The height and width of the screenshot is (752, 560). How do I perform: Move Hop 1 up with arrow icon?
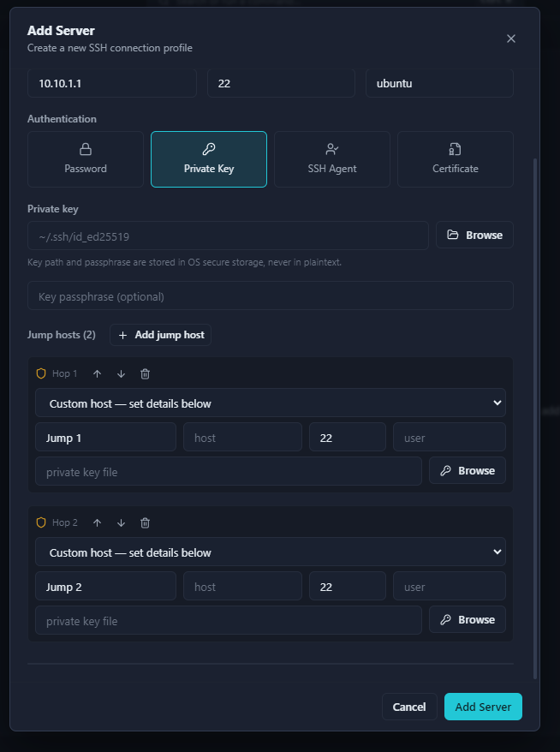coord(98,374)
